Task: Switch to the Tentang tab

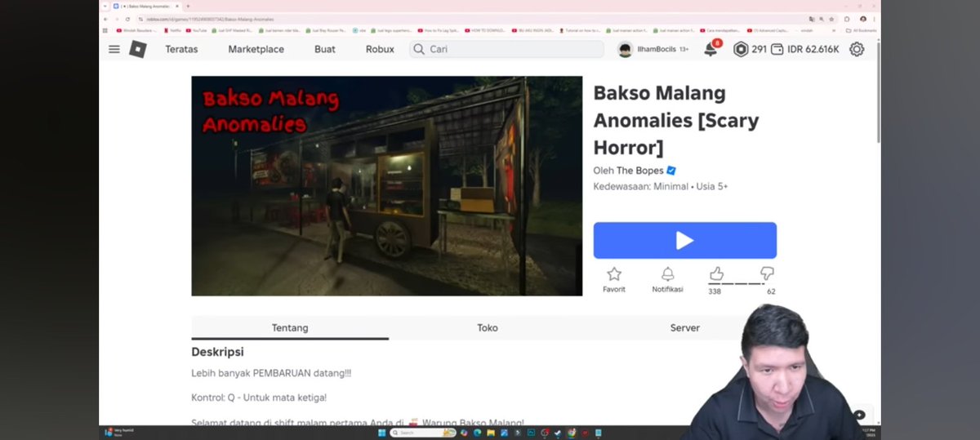Action: coord(290,327)
